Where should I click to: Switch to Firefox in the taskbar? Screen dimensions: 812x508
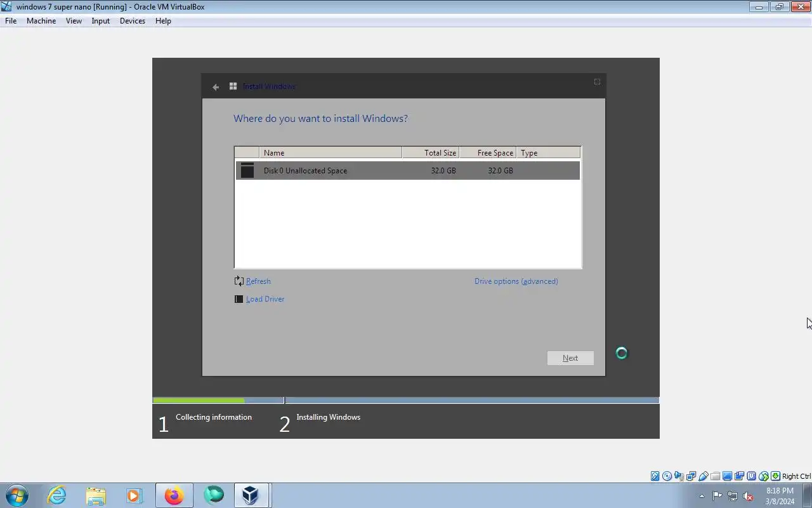tap(174, 495)
